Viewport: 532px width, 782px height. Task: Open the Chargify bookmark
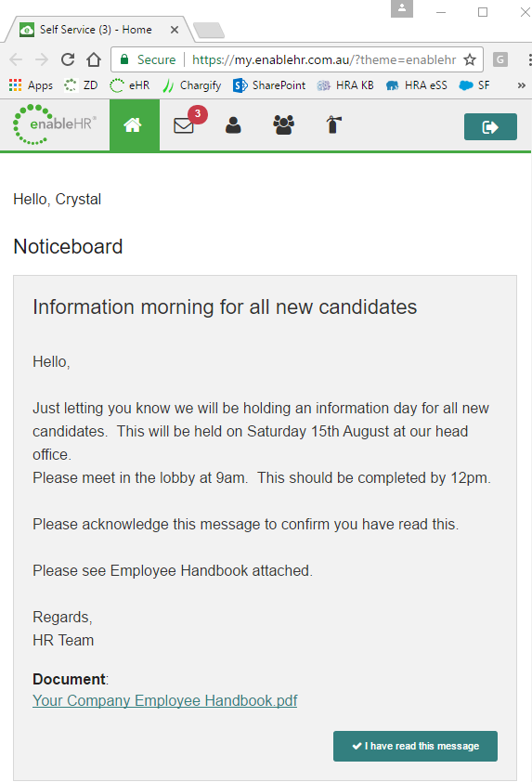[192, 85]
